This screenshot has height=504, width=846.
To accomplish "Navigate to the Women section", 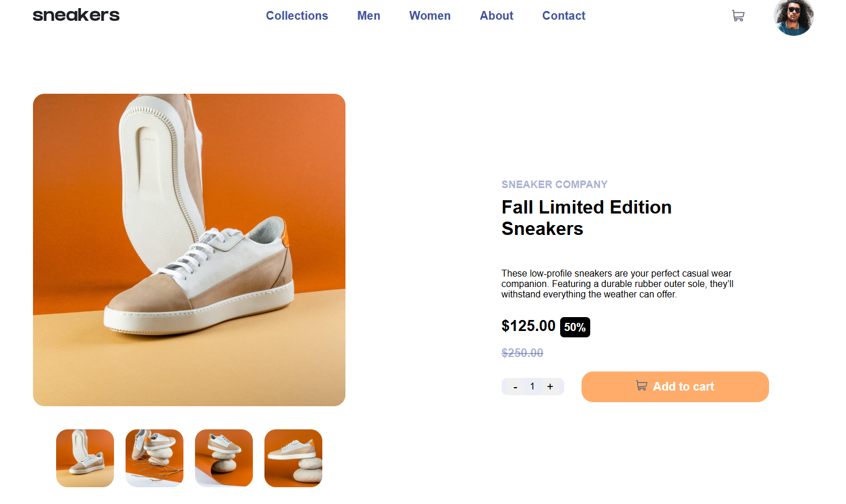I will tap(429, 16).
